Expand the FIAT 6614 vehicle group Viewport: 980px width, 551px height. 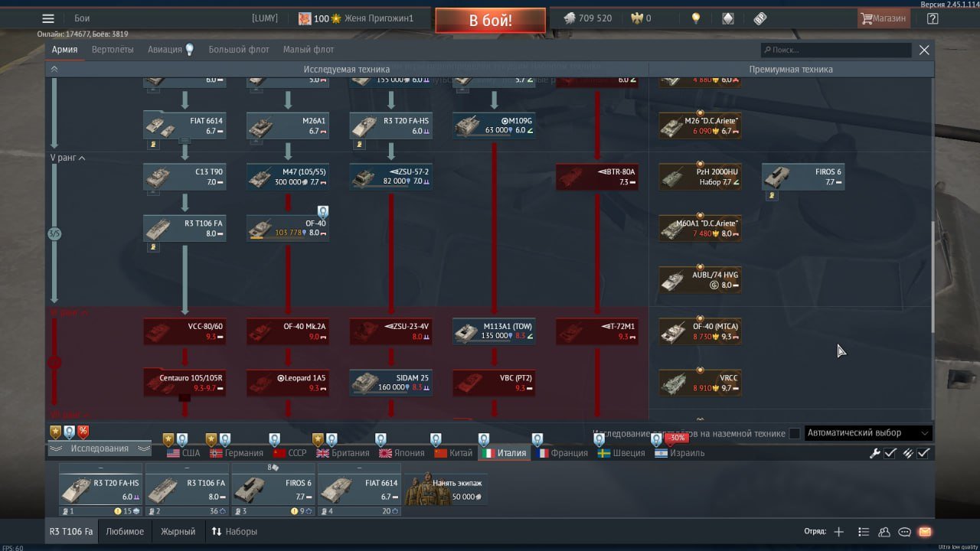(185, 140)
